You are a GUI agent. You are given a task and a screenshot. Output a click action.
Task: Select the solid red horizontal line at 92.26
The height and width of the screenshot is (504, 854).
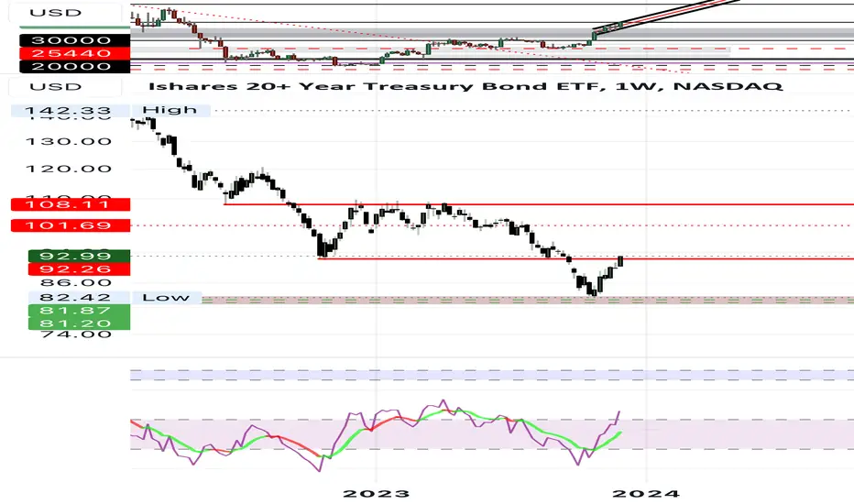click(x=586, y=258)
